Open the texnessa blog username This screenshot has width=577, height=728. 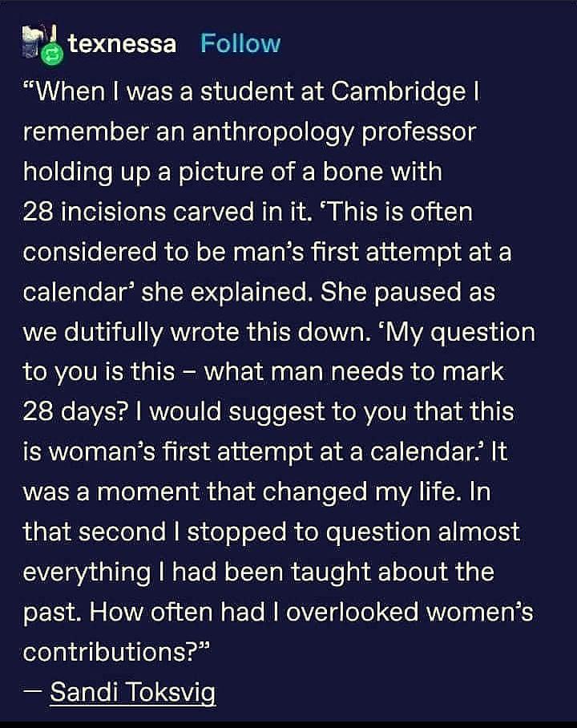[x=122, y=43]
